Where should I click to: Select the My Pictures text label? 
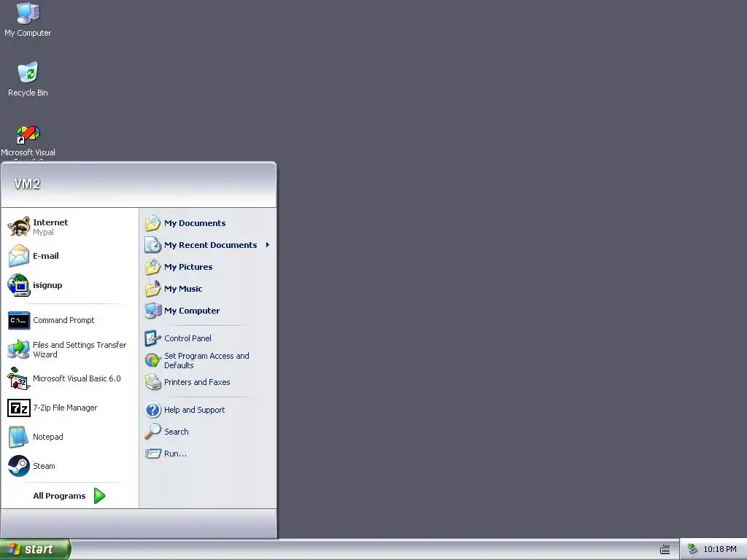(x=188, y=267)
